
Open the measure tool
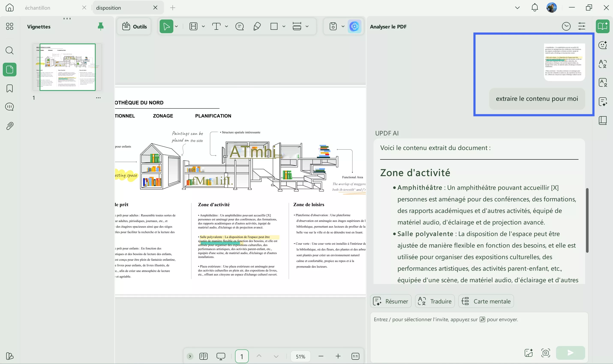(297, 26)
